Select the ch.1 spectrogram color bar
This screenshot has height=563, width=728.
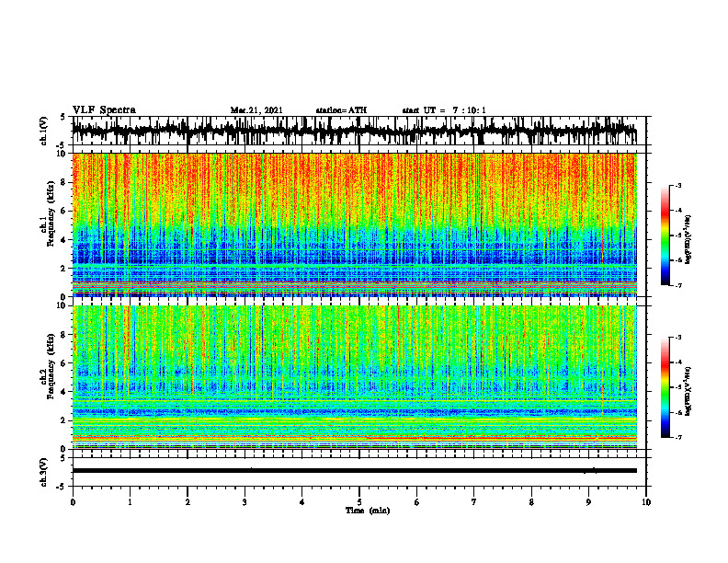[x=665, y=236]
